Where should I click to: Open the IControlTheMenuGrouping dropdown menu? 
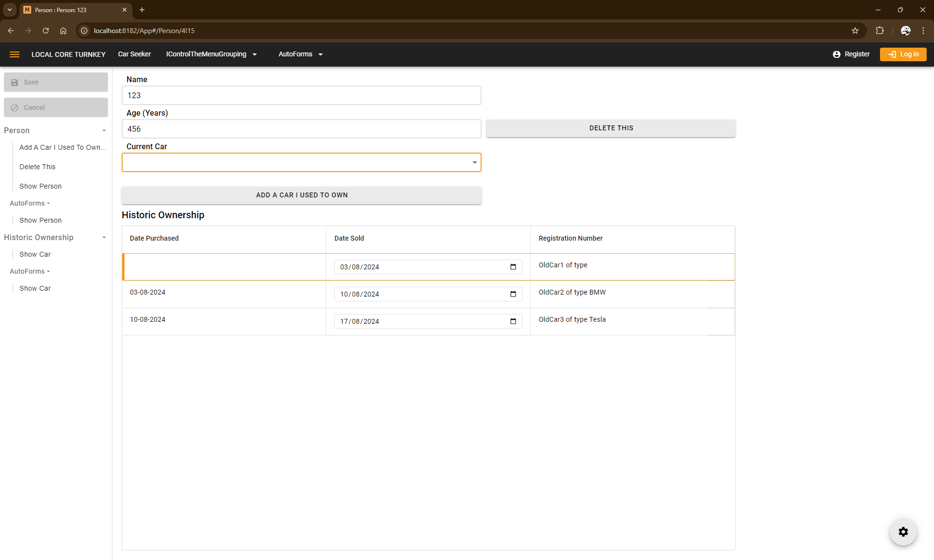[211, 54]
